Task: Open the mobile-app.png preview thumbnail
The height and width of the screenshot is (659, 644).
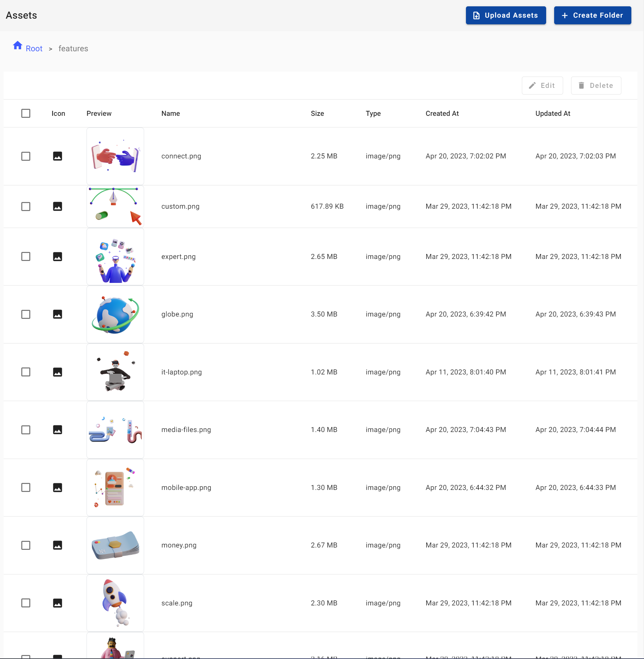Action: (115, 488)
